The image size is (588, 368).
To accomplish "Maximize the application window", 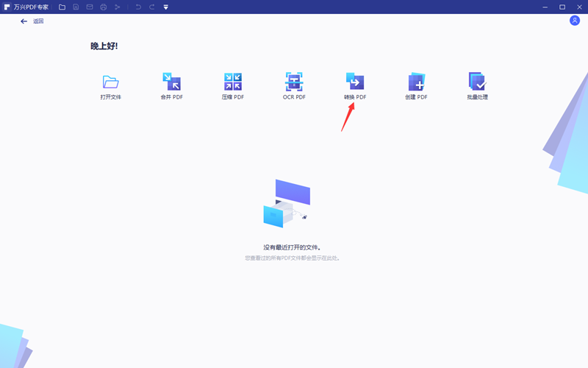I will click(562, 7).
